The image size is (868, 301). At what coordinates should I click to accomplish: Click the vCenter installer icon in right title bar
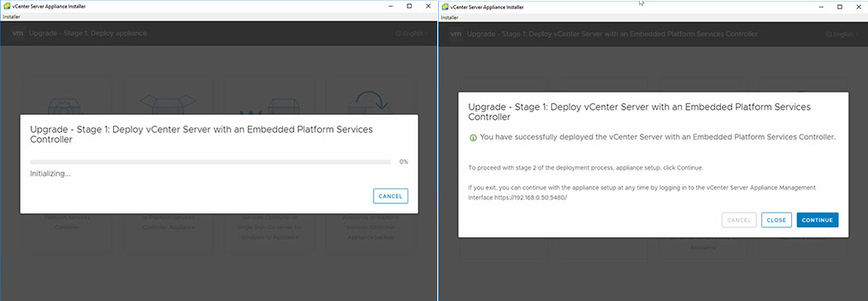coord(445,7)
